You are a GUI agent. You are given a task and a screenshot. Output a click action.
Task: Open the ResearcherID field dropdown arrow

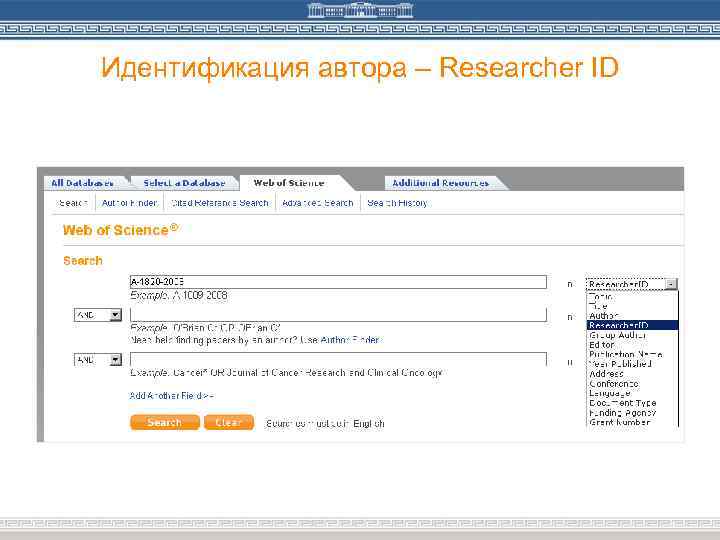point(671,284)
